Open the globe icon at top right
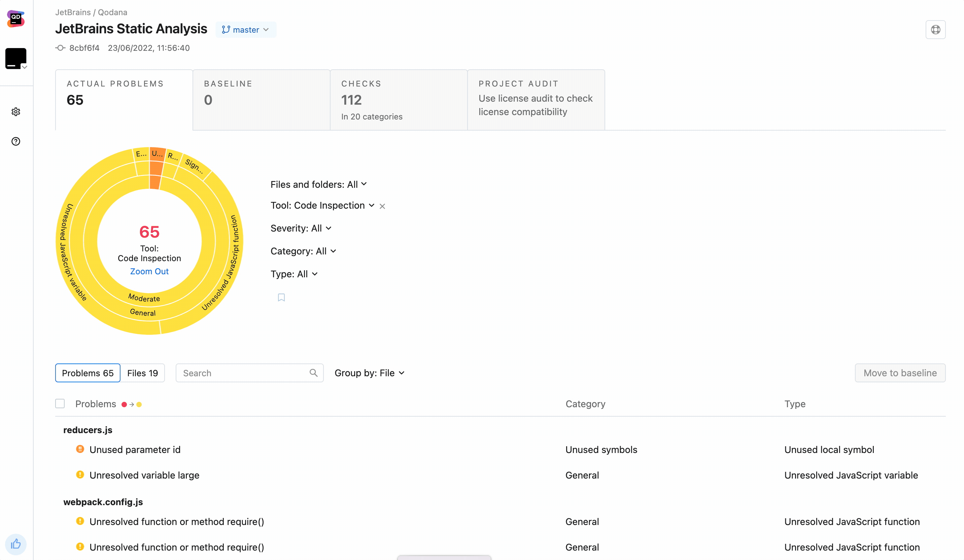Screen dimensions: 964x560 tap(935, 30)
